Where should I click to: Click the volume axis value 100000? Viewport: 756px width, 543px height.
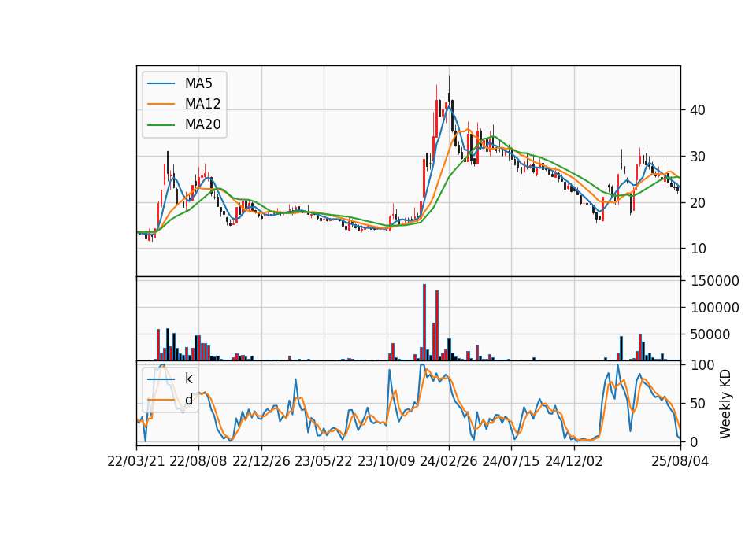click(x=714, y=308)
